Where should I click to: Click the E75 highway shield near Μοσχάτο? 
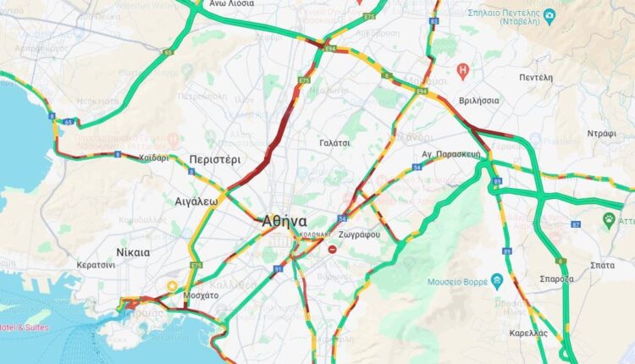(196, 265)
